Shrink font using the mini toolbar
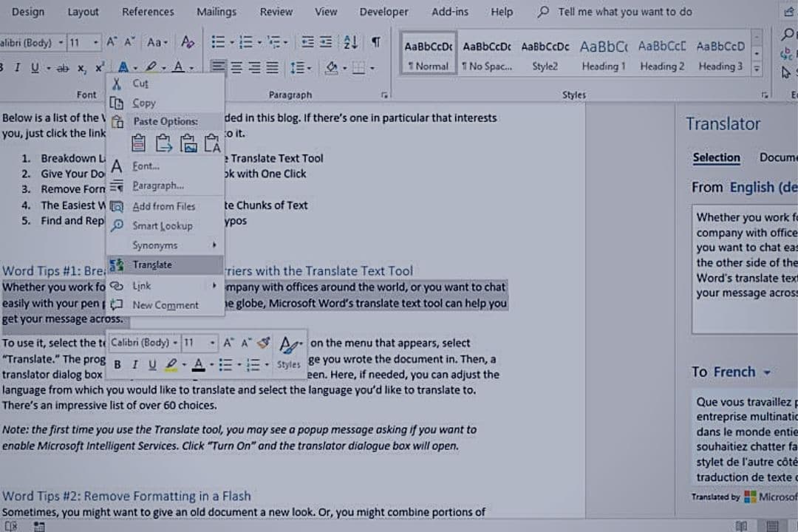This screenshot has height=532, width=798. pos(246,343)
